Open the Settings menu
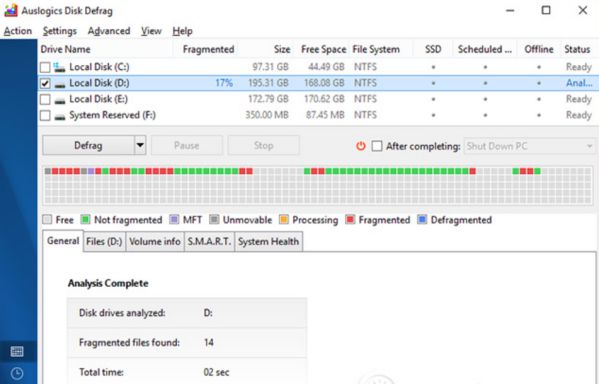 click(x=60, y=31)
